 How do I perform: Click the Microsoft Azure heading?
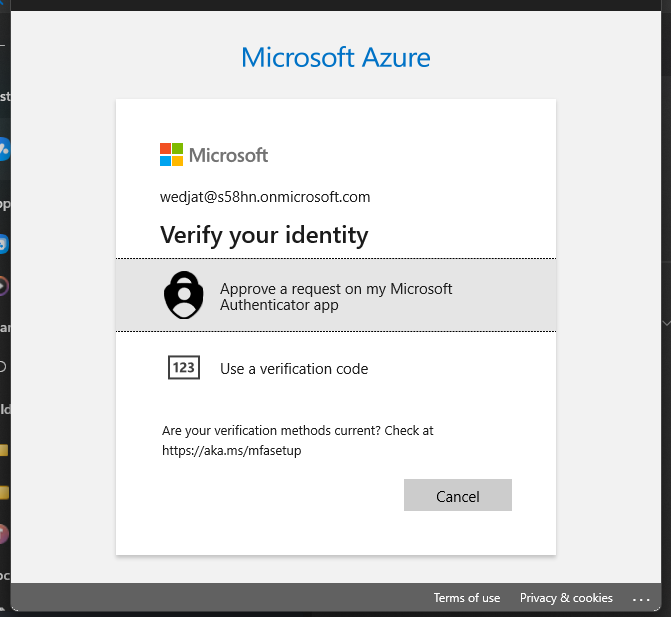point(336,57)
